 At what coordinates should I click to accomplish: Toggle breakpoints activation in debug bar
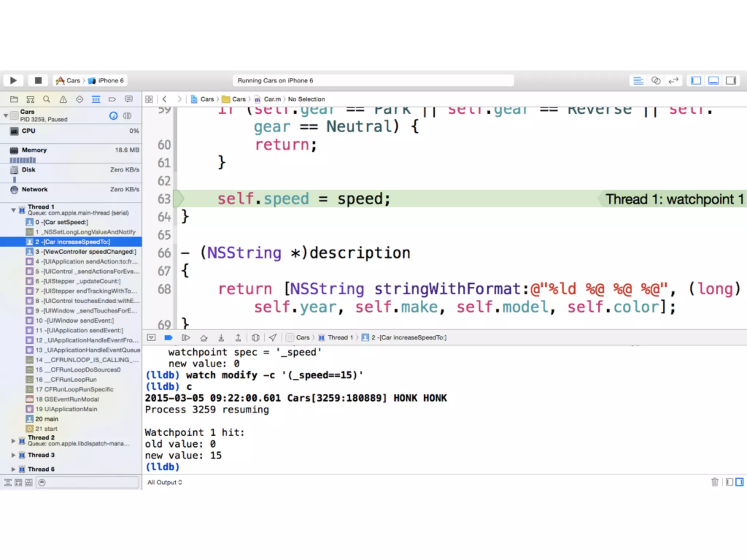tap(168, 338)
